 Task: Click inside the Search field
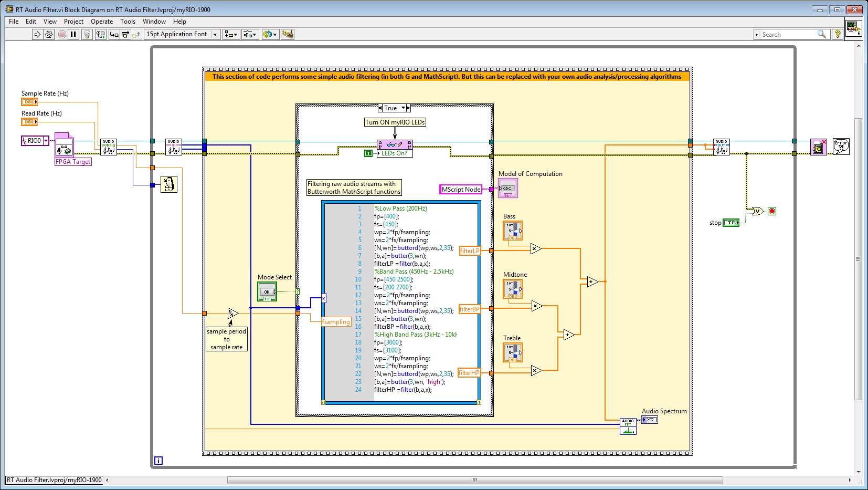[787, 35]
